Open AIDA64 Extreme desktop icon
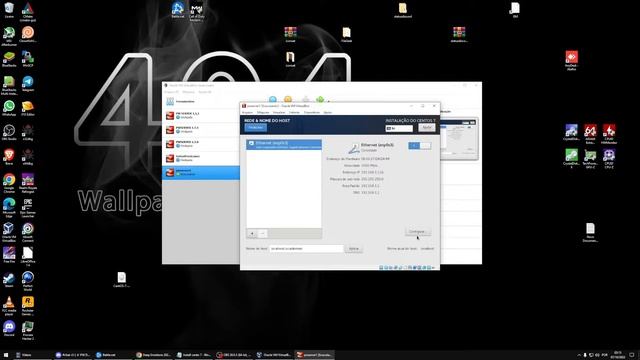The height and width of the screenshot is (360, 640). click(x=590, y=134)
